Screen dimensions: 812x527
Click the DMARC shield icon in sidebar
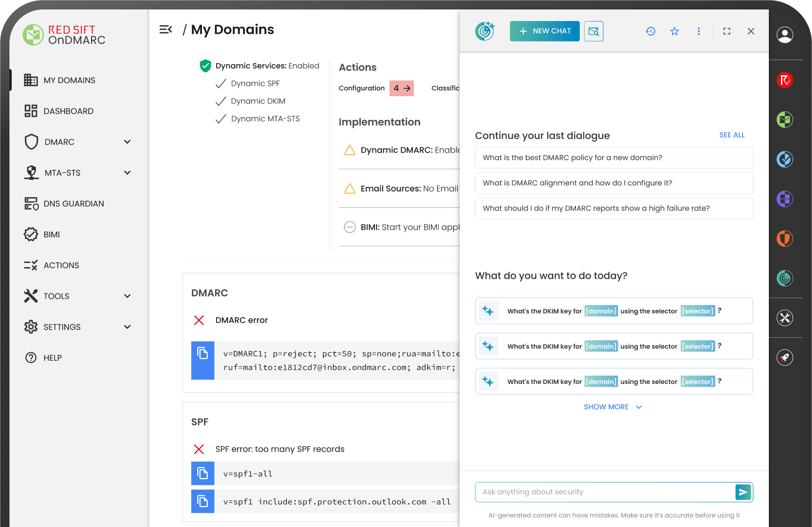(32, 142)
